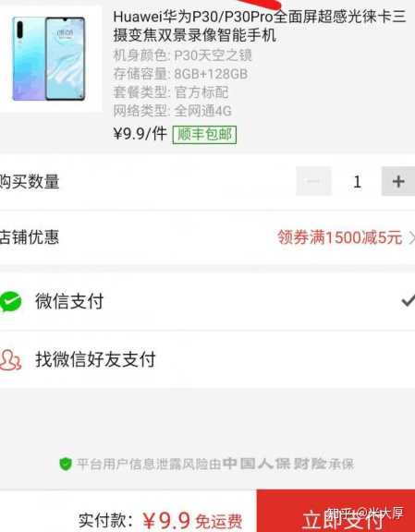Click the friend-pay person icon
Screen dimensions: 415x532
(x=10, y=359)
